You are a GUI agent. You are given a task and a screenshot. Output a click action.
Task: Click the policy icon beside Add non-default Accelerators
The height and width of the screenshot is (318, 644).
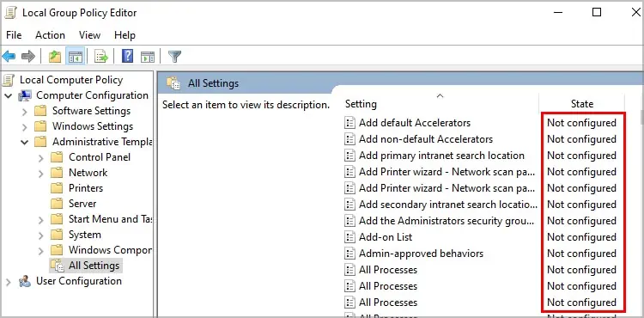coord(349,139)
